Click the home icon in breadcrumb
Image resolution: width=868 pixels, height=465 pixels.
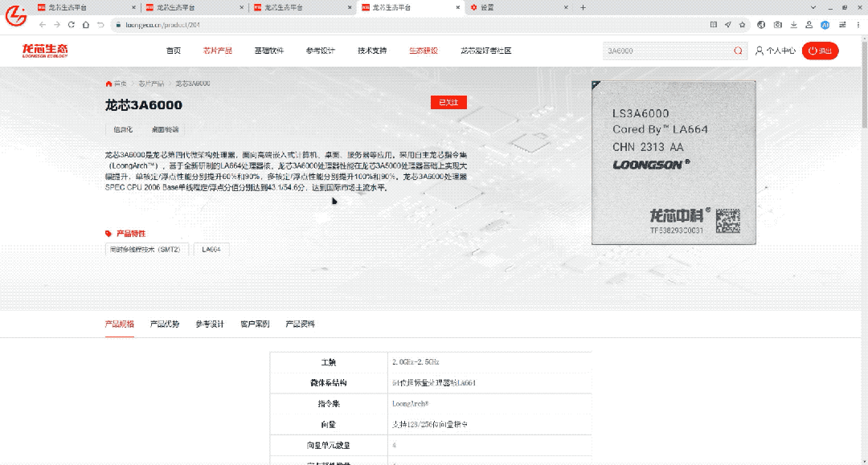[x=109, y=84]
